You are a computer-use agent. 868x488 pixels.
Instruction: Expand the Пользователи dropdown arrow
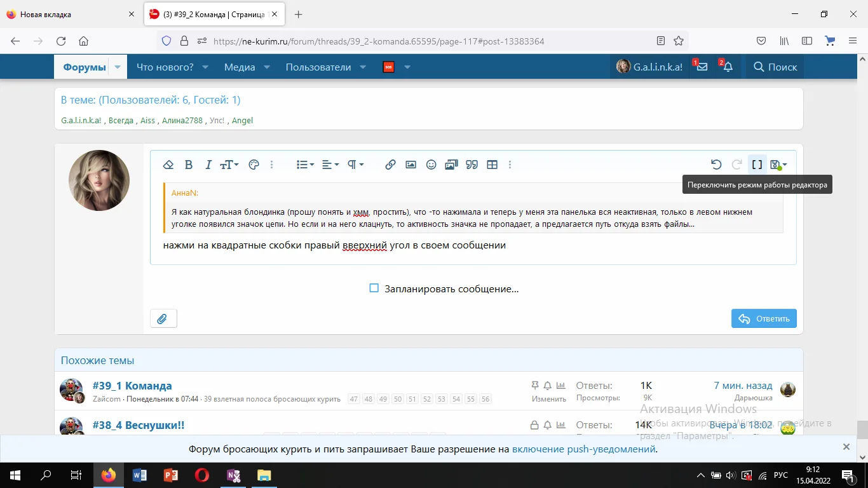(363, 67)
